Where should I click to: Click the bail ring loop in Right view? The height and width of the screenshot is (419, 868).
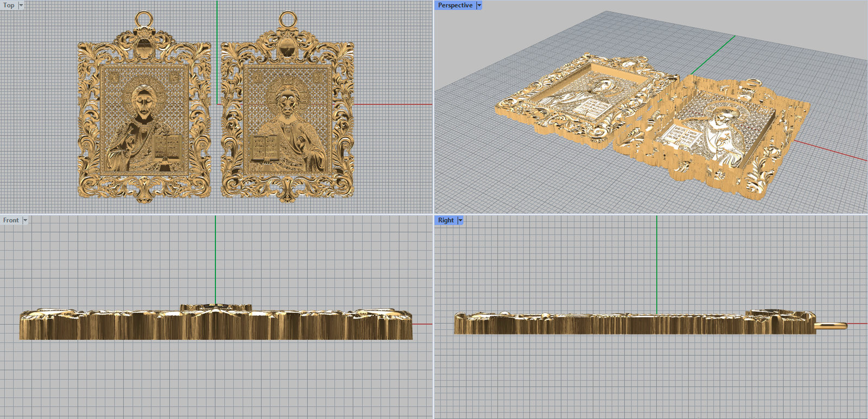[x=831, y=326]
